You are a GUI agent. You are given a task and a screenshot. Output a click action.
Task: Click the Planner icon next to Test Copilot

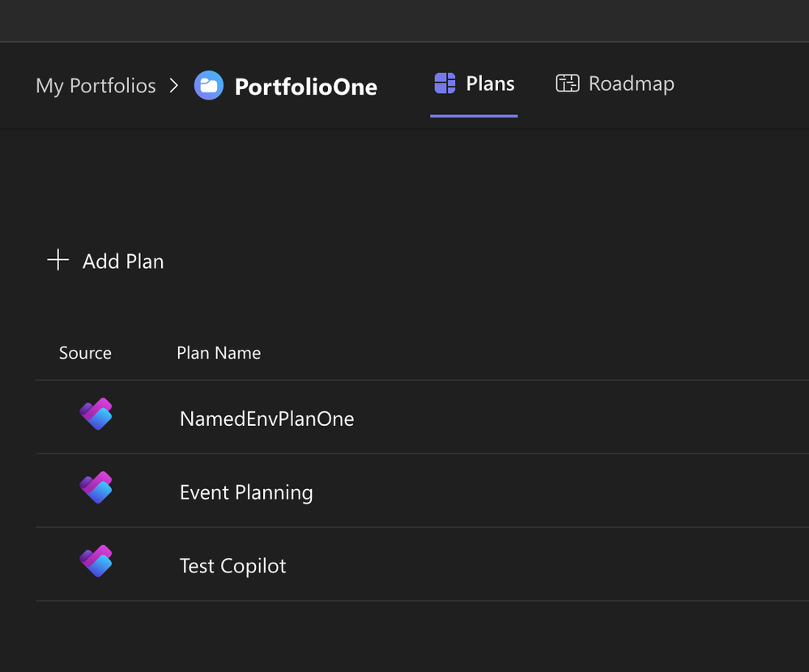[96, 561]
